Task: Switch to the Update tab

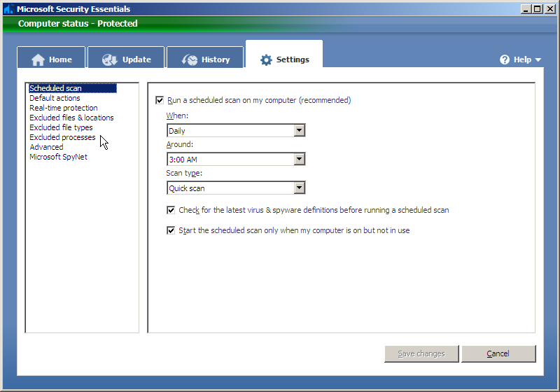Action: (x=126, y=57)
